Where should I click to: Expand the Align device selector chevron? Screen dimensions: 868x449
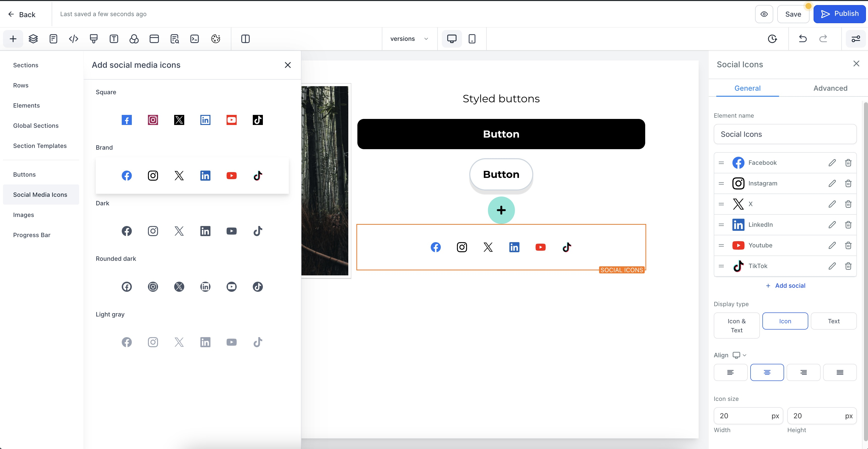(x=745, y=355)
